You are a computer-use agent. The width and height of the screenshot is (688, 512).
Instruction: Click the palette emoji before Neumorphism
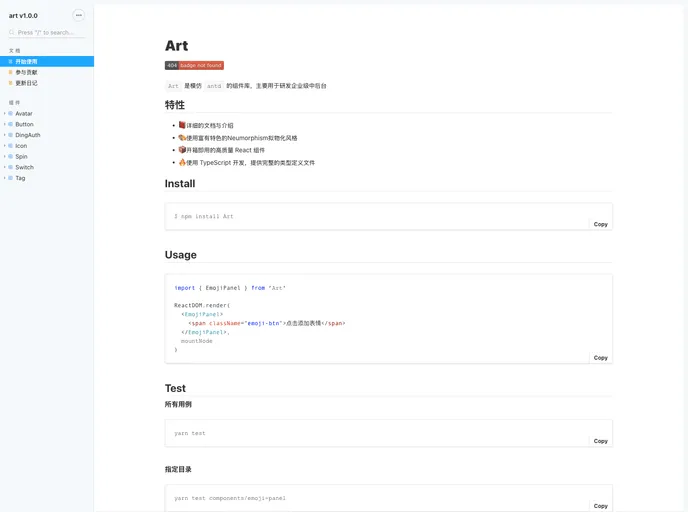[182, 138]
